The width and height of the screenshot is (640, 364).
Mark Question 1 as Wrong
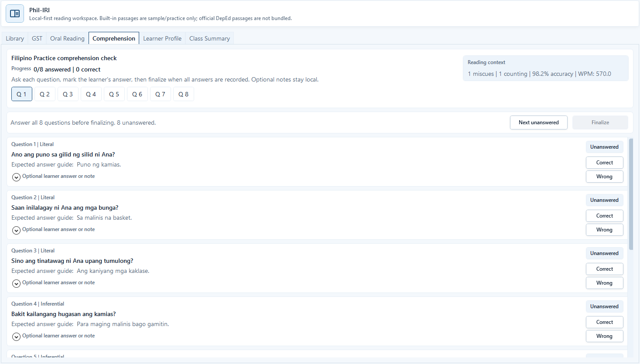click(x=605, y=177)
